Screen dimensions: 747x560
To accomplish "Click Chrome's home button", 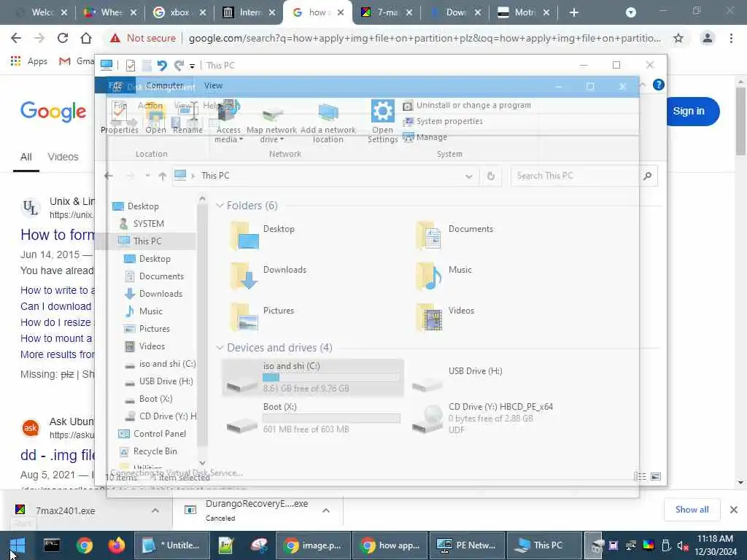I will point(86,38).
